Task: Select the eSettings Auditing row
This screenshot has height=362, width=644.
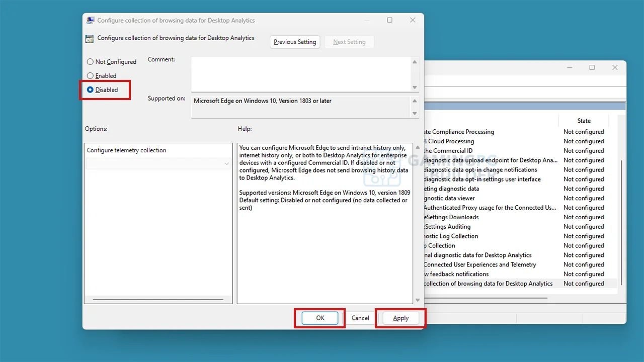Action: [x=521, y=227]
